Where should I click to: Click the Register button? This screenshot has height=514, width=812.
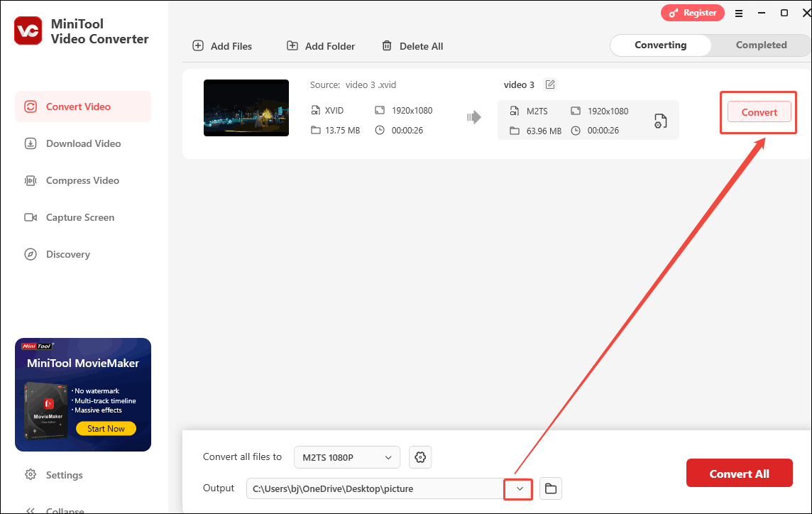[692, 13]
